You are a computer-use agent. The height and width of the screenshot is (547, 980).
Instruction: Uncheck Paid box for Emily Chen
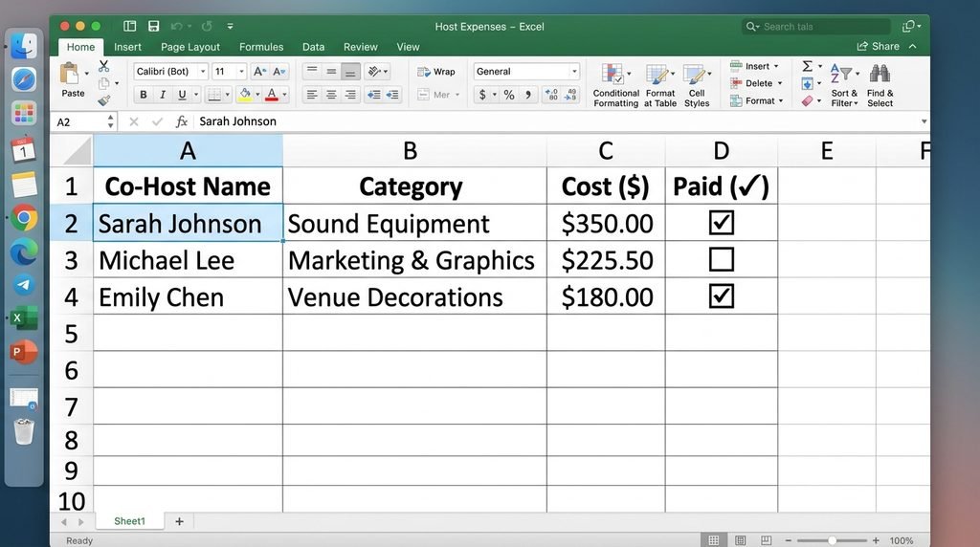point(722,296)
